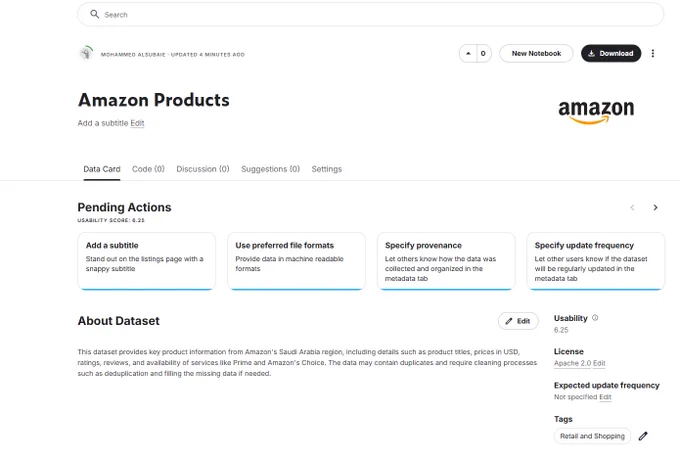This screenshot has height=460, width=680.
Task: Open the Suggestions (0) tab
Action: (270, 169)
